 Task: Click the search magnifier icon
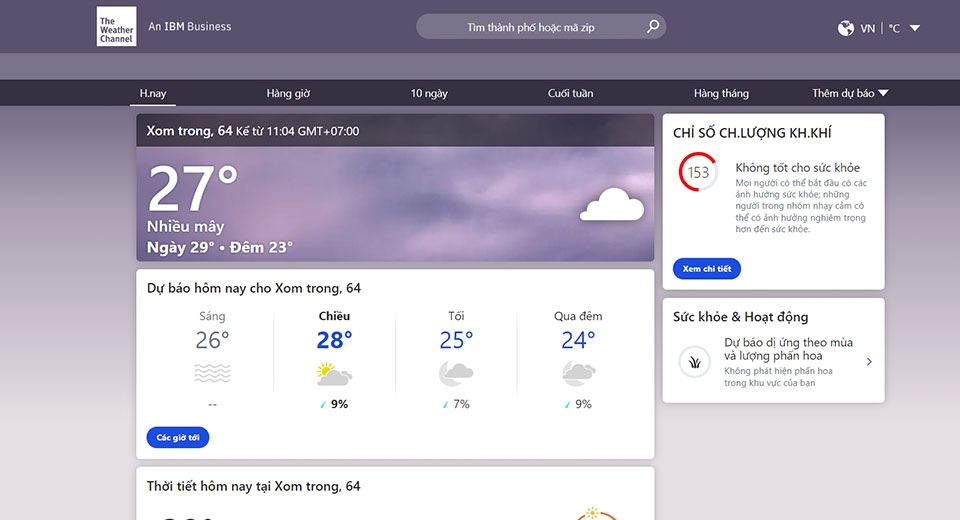pos(653,26)
